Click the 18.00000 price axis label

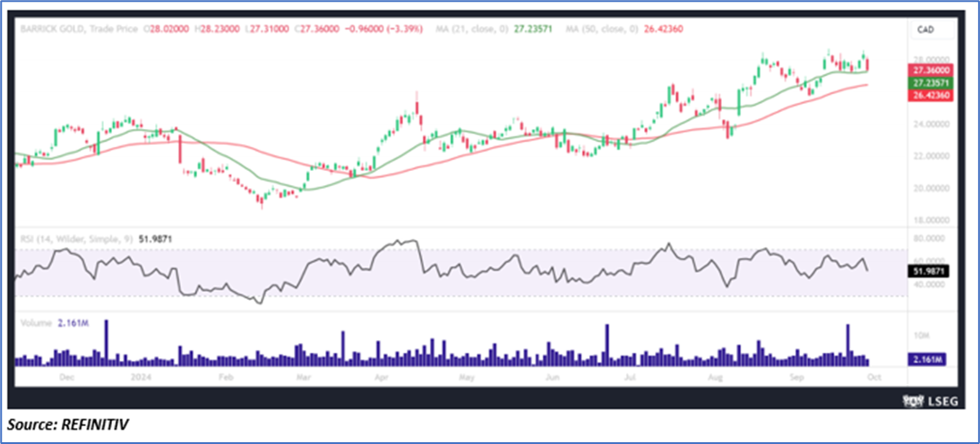tap(932, 220)
